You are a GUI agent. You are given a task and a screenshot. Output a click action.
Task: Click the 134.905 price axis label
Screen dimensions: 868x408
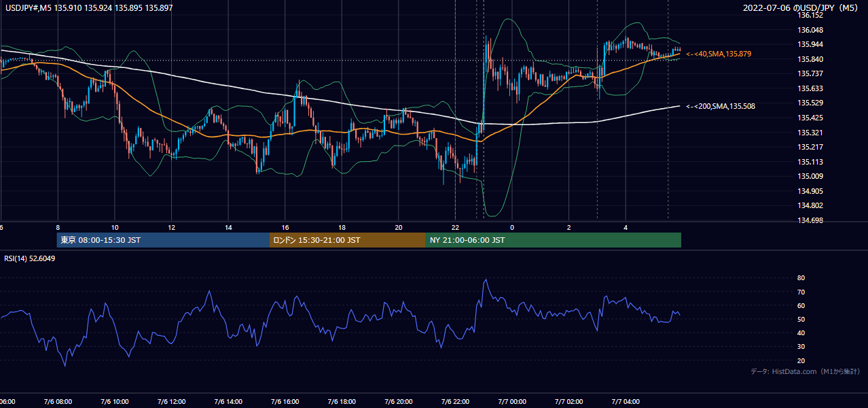(810, 191)
